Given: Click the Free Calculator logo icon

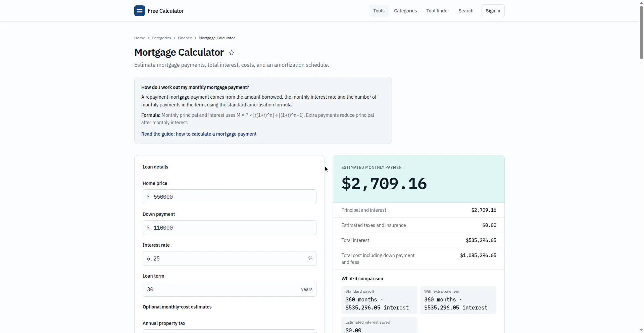Looking at the screenshot, I should [x=140, y=11].
